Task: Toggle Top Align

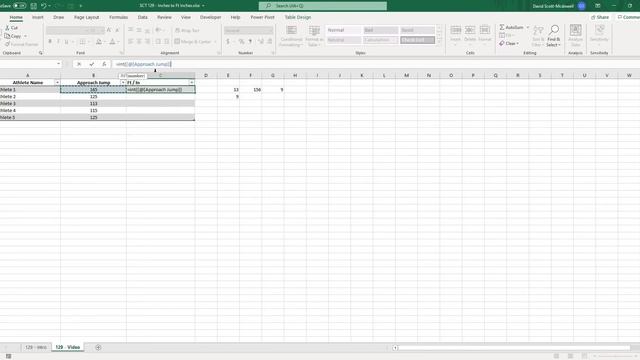Action: [x=131, y=30]
